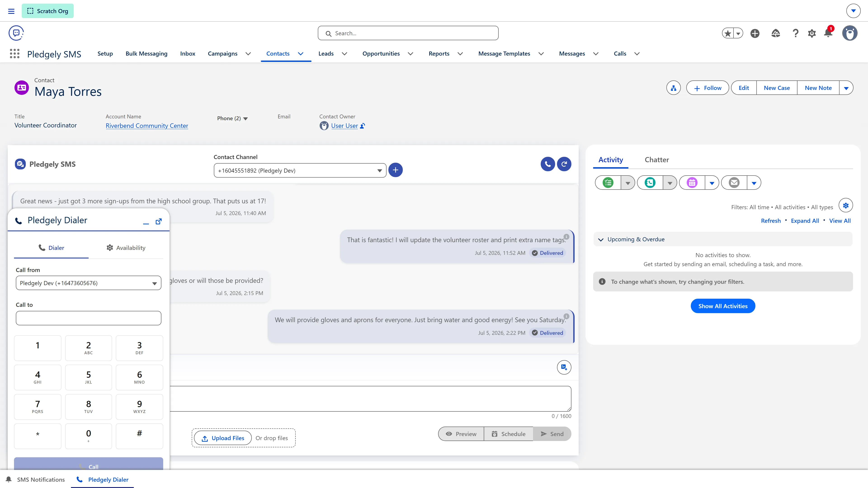Expand the Leads nav dropdown
Image resolution: width=868 pixels, height=488 pixels.
tap(344, 54)
